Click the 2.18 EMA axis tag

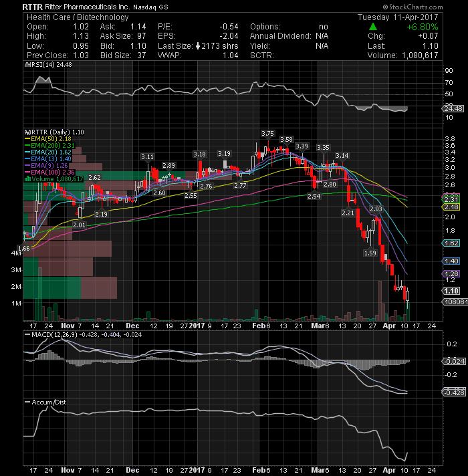click(451, 207)
